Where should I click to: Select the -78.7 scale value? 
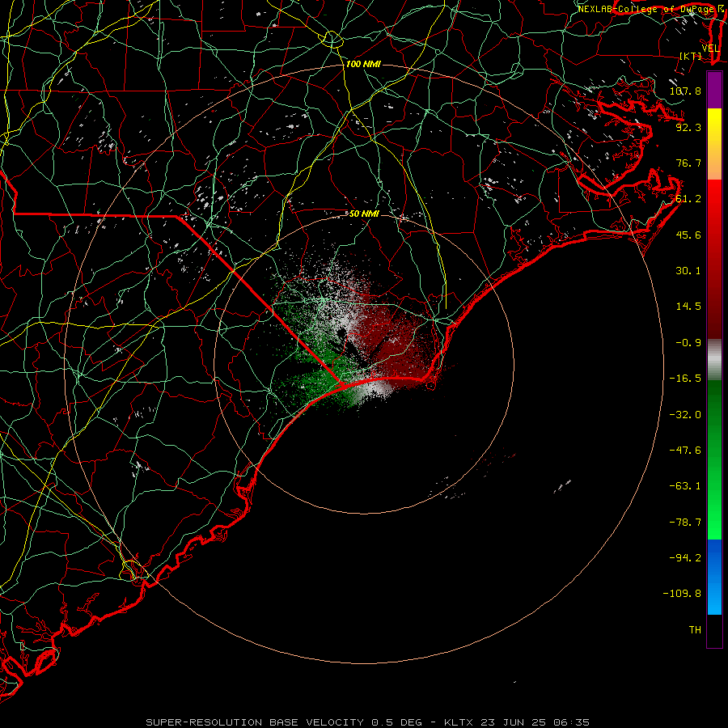click(x=685, y=523)
